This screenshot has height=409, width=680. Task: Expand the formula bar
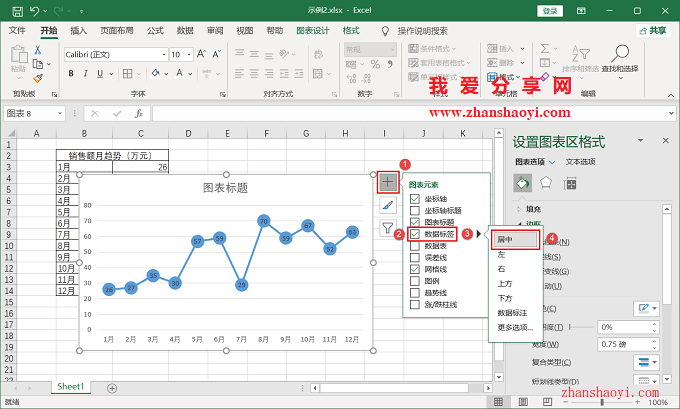click(671, 114)
